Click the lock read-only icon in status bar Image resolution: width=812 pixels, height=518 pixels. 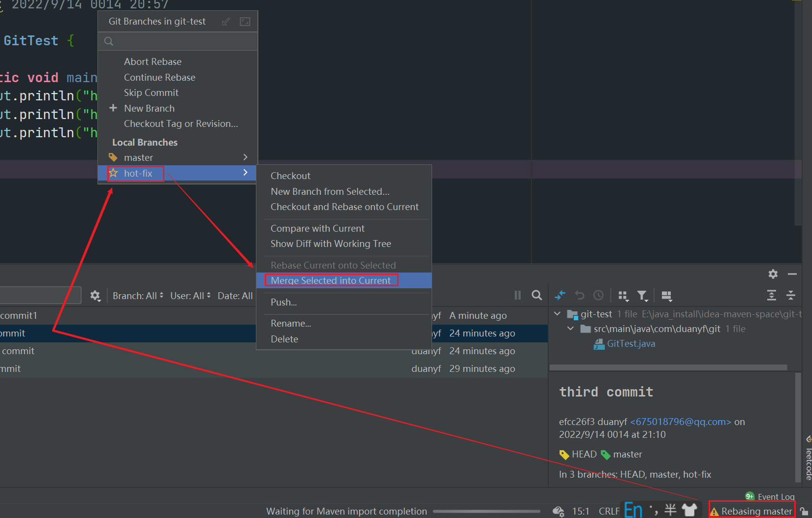pos(804,511)
